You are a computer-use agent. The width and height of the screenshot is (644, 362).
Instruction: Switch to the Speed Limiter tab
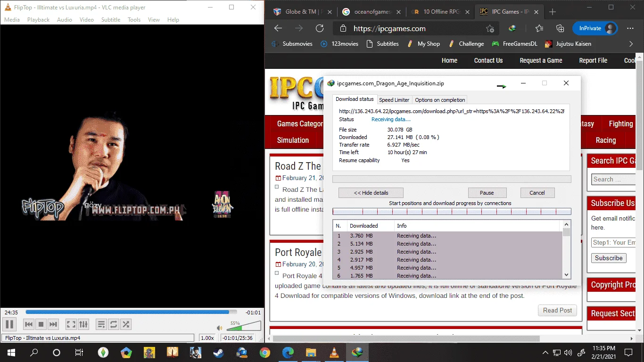point(394,100)
